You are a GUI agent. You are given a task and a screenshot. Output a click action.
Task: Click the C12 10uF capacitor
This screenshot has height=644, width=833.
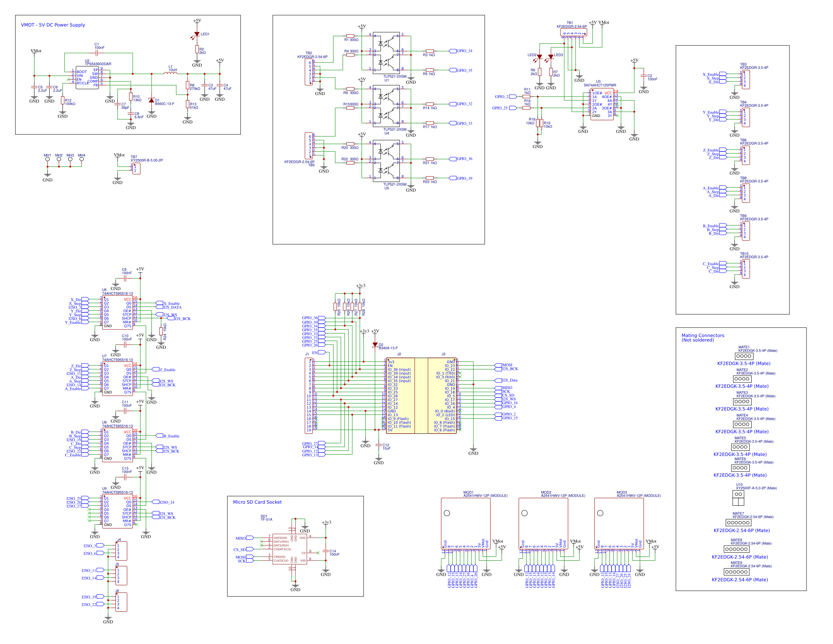[x=378, y=445]
